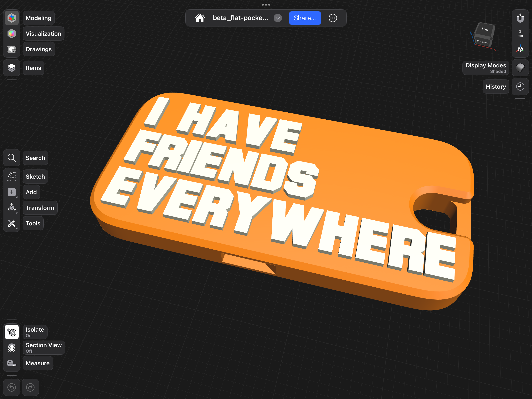The height and width of the screenshot is (399, 532).
Task: Click the Modeling label
Action: (x=39, y=18)
